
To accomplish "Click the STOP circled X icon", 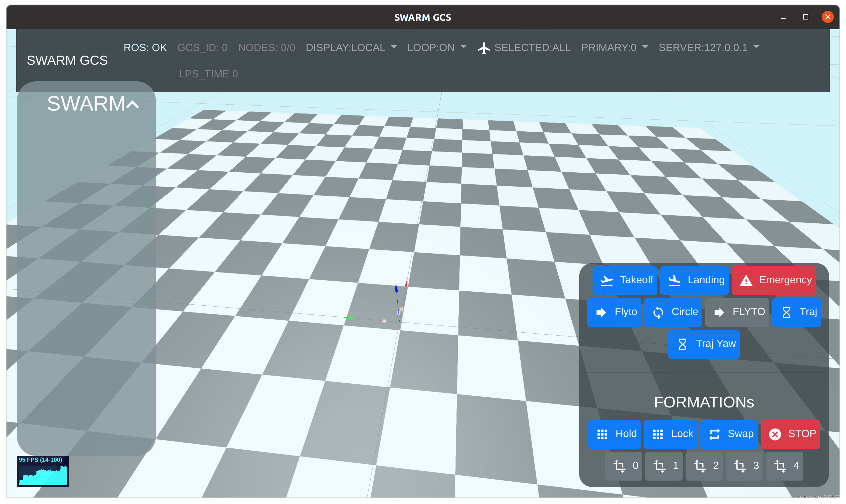I will 775,434.
